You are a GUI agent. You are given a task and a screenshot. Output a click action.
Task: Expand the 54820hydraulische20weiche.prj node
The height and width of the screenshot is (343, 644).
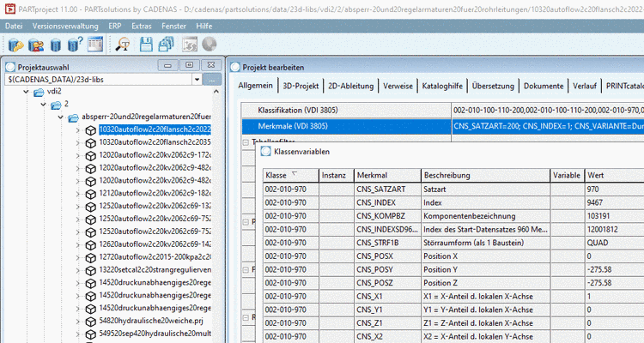[77, 322]
